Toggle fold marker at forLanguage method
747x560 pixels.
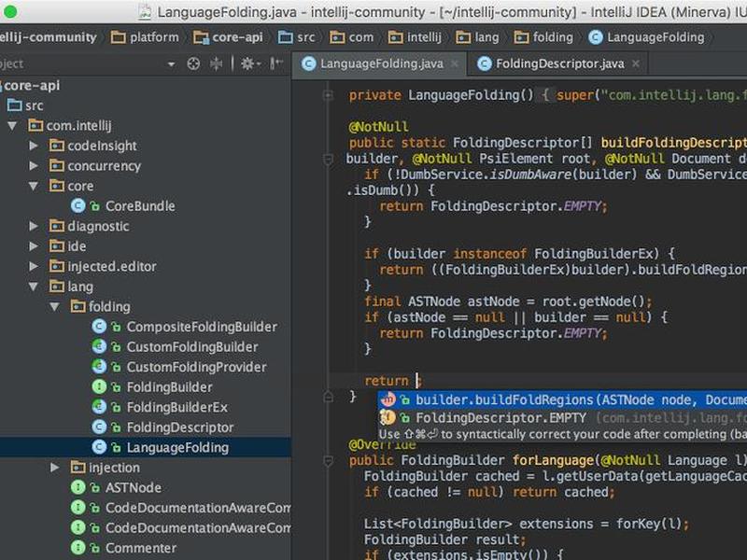pos(328,460)
